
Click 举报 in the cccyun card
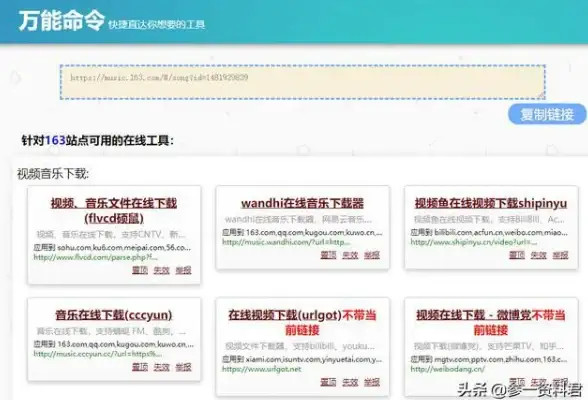[183, 367]
